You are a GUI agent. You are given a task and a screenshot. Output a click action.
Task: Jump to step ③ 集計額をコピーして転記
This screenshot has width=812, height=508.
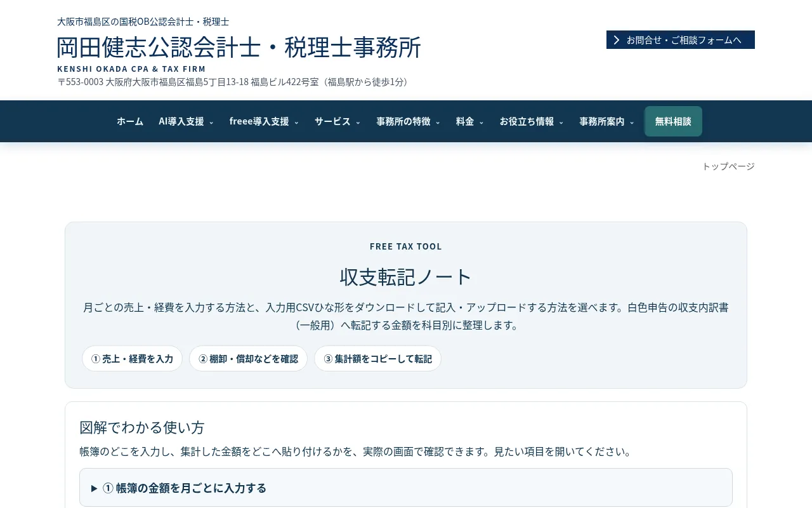pyautogui.click(x=377, y=359)
